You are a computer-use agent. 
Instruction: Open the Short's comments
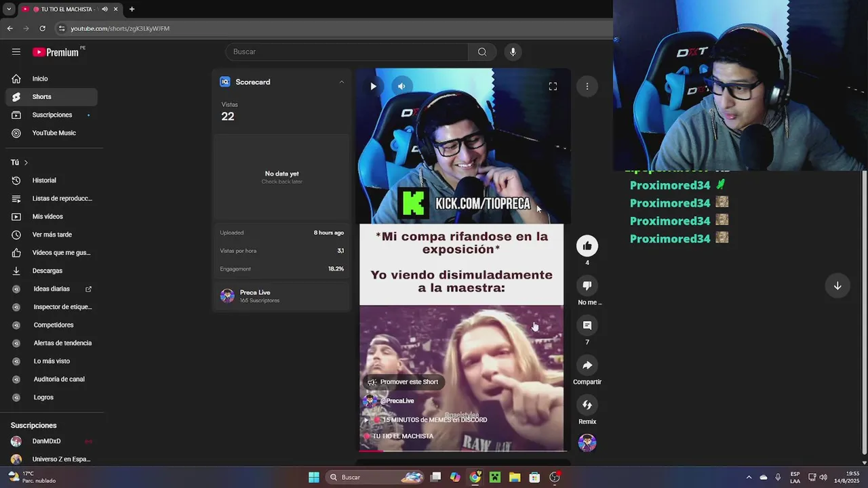587,325
